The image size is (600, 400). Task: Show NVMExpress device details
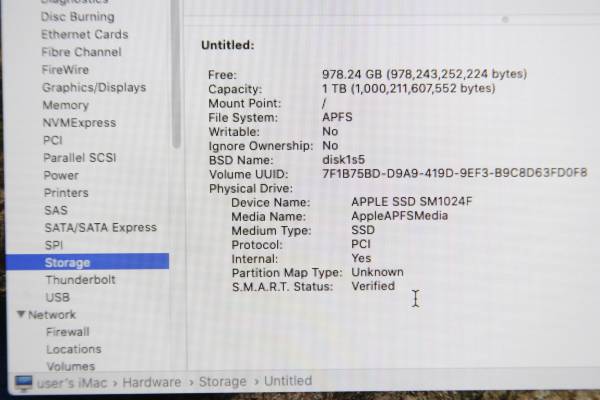(80, 122)
